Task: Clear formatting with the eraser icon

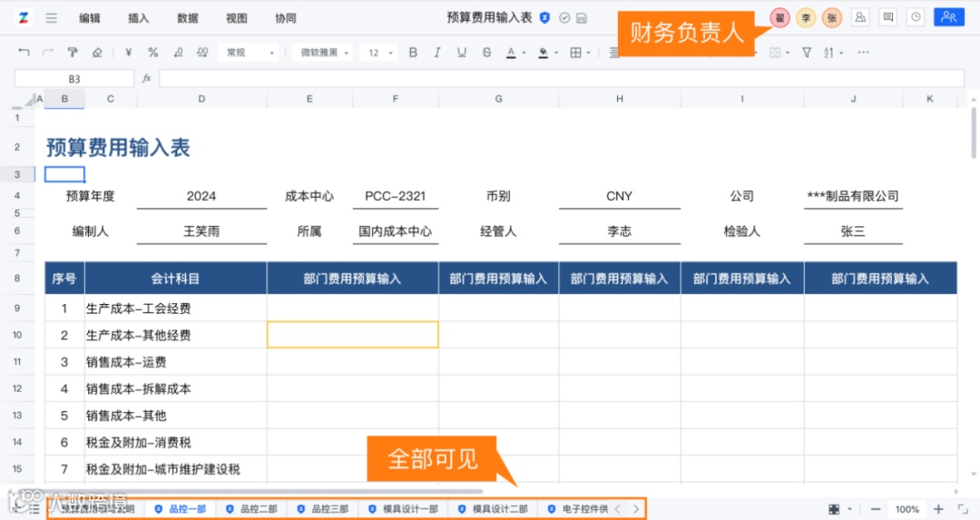Action: tap(97, 53)
